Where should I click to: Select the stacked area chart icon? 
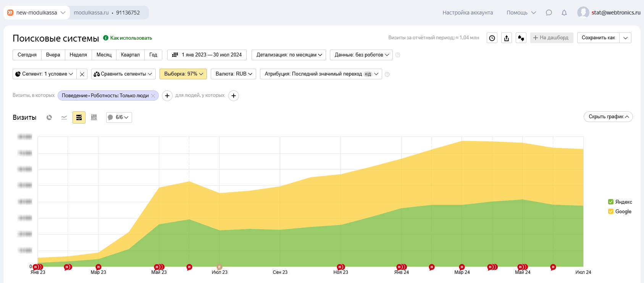(79, 117)
